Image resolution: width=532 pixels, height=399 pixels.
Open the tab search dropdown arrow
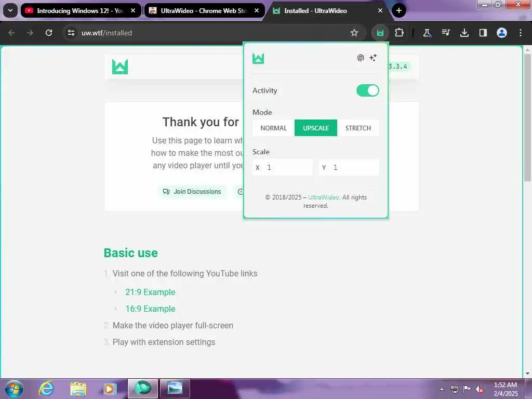coord(10,10)
